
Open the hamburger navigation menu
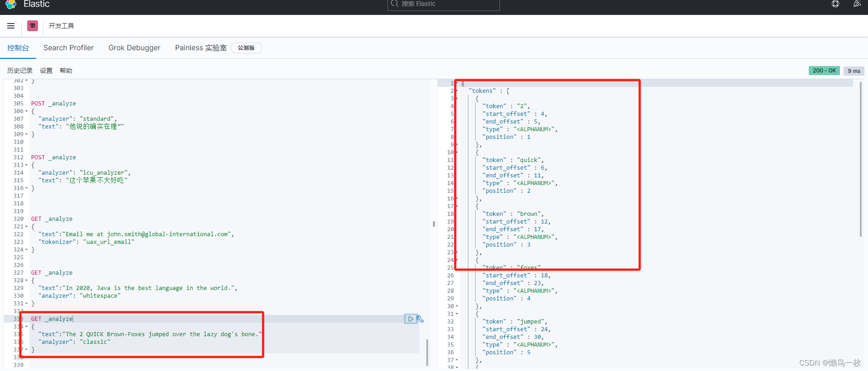(x=11, y=26)
